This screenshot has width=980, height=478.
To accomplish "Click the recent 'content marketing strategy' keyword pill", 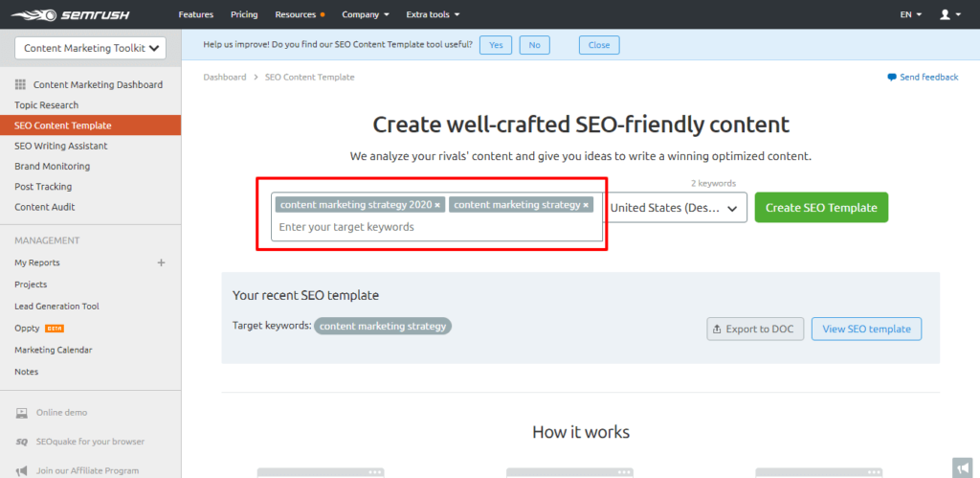I will (x=383, y=327).
